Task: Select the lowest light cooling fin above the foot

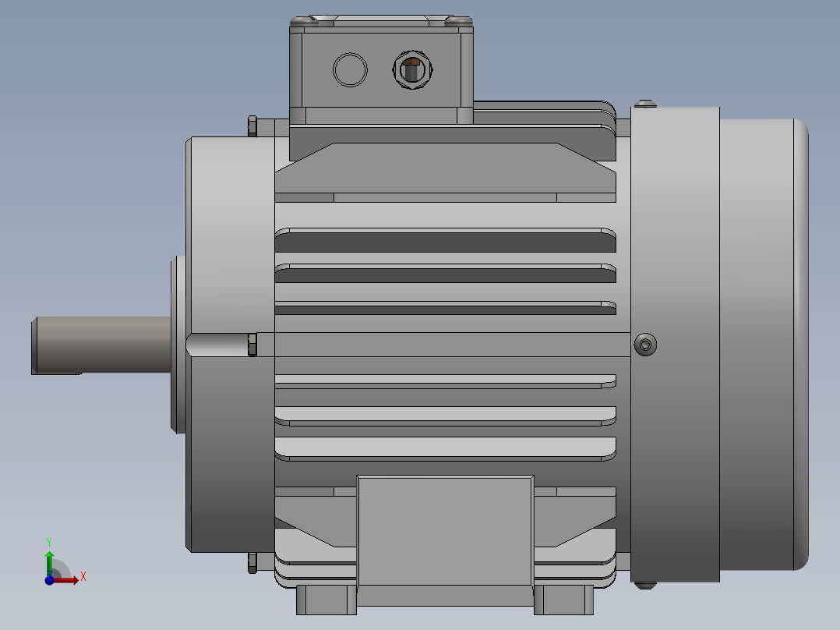Action: coord(445,449)
